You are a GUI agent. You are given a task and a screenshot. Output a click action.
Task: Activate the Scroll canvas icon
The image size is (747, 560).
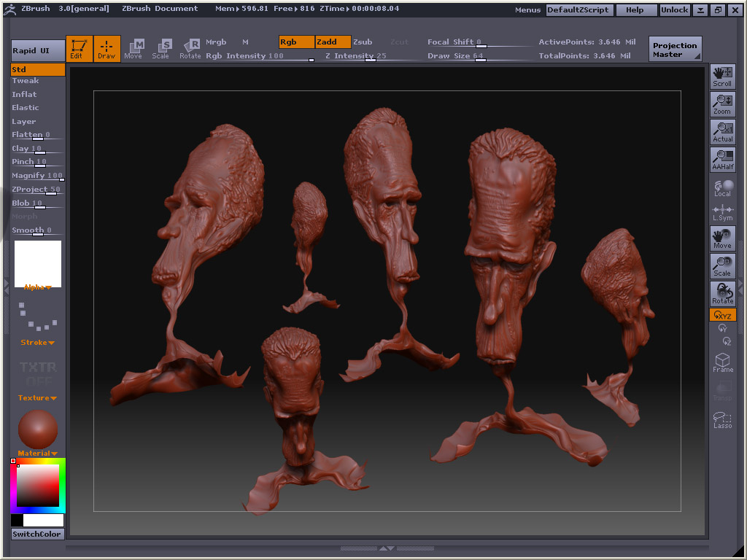point(722,75)
